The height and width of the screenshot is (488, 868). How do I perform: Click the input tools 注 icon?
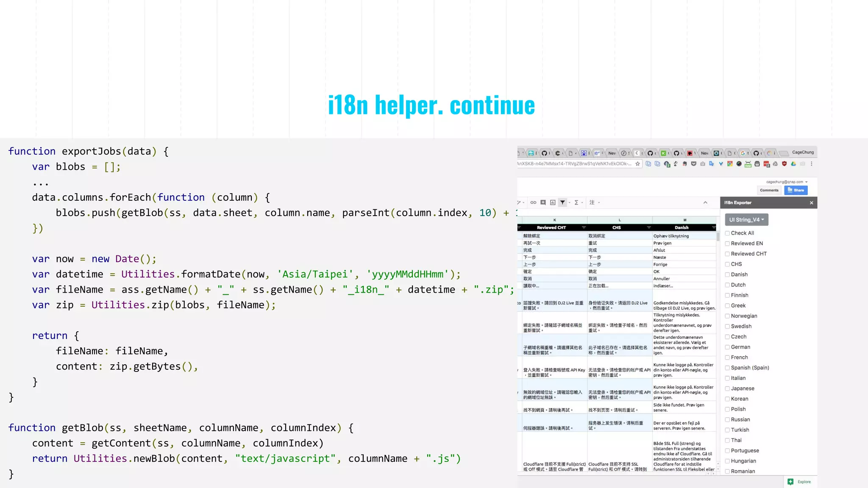[592, 202]
